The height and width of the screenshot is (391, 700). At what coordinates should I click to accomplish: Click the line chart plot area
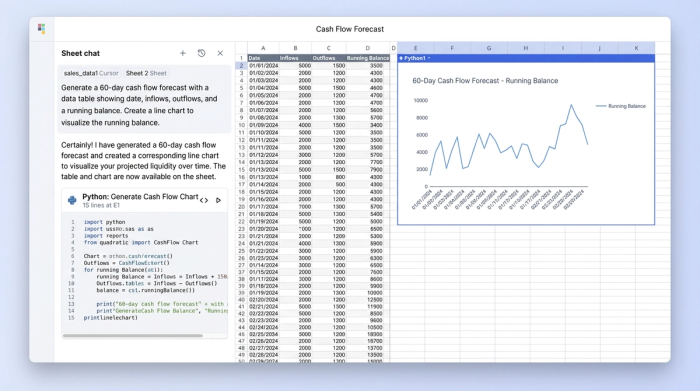(508, 143)
